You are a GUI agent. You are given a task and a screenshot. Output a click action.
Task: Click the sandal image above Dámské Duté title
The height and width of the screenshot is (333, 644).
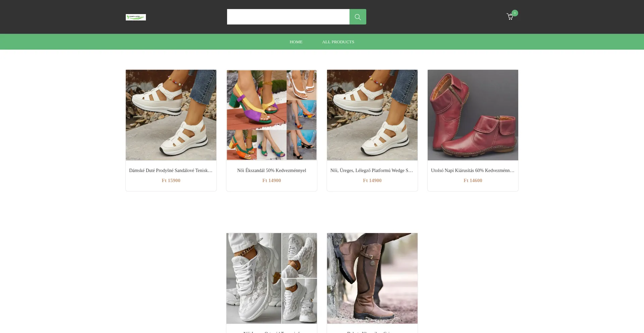tap(171, 115)
